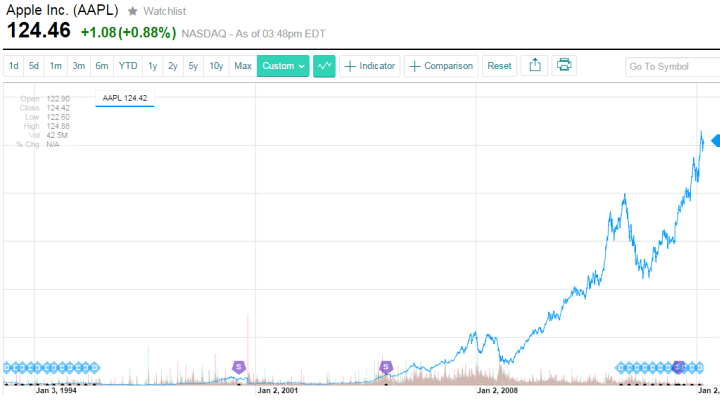Click the plus icon beside Indicator
The image size is (720, 403).
click(x=350, y=66)
